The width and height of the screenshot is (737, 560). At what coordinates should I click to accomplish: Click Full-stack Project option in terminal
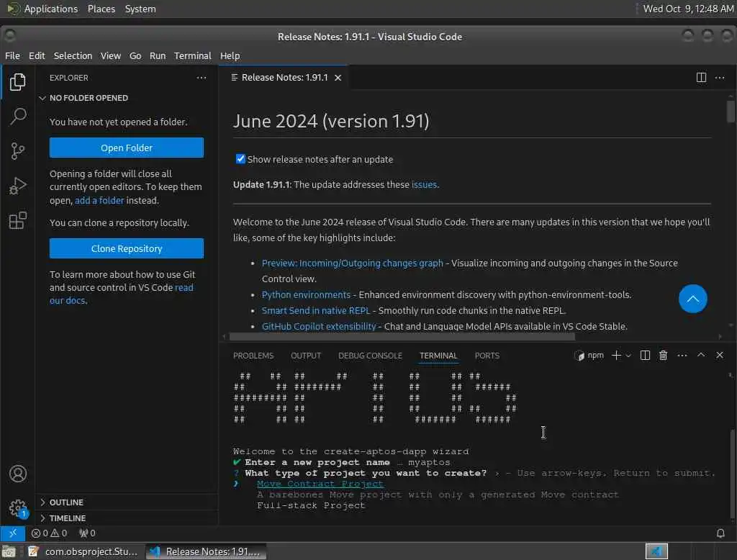311,505
